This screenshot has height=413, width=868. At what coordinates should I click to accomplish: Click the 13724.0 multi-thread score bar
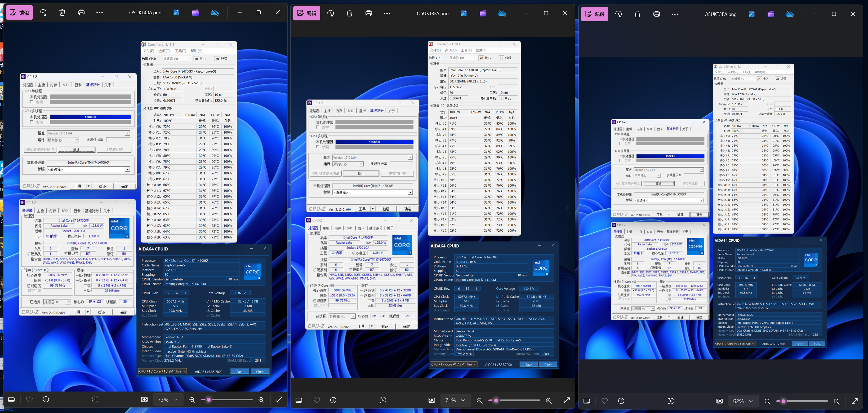click(670, 156)
